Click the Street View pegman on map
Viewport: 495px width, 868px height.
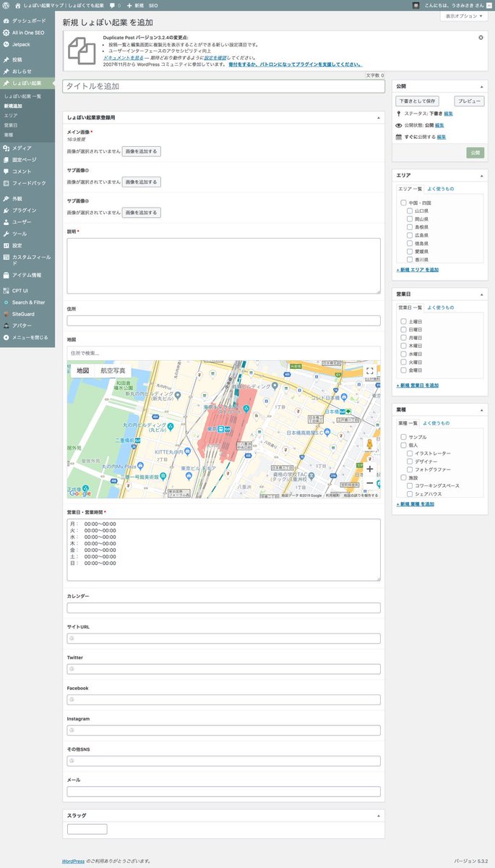pyautogui.click(x=370, y=445)
